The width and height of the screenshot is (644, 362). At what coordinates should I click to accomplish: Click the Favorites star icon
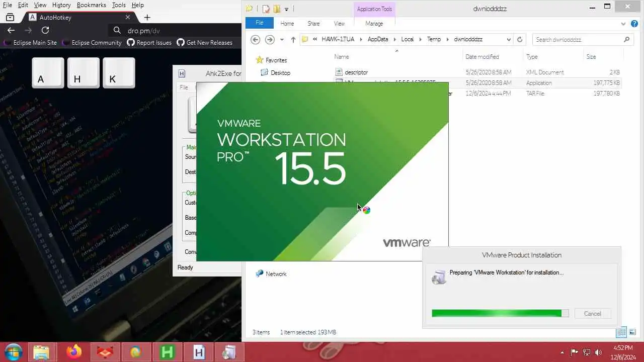point(260,60)
